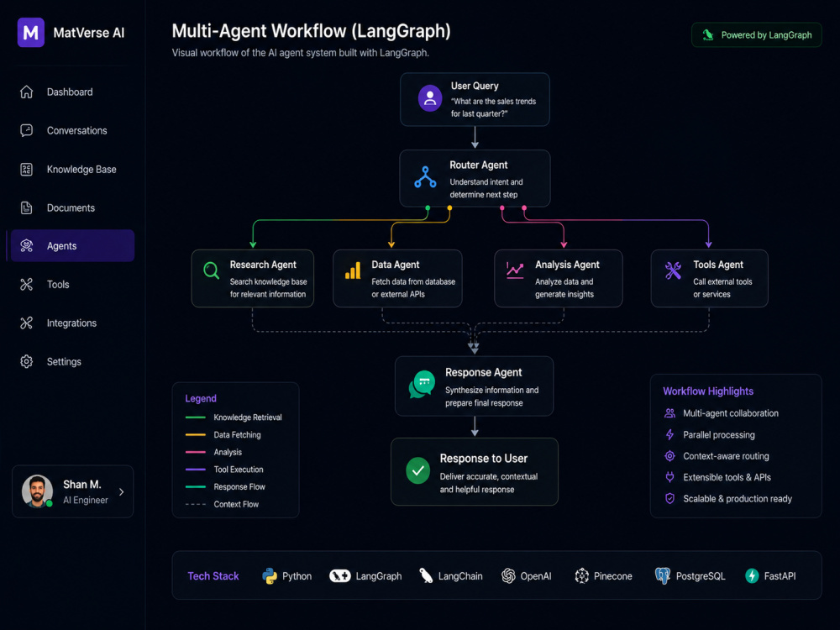
Task: Click the Tools Agent wrench icon
Action: point(673,270)
